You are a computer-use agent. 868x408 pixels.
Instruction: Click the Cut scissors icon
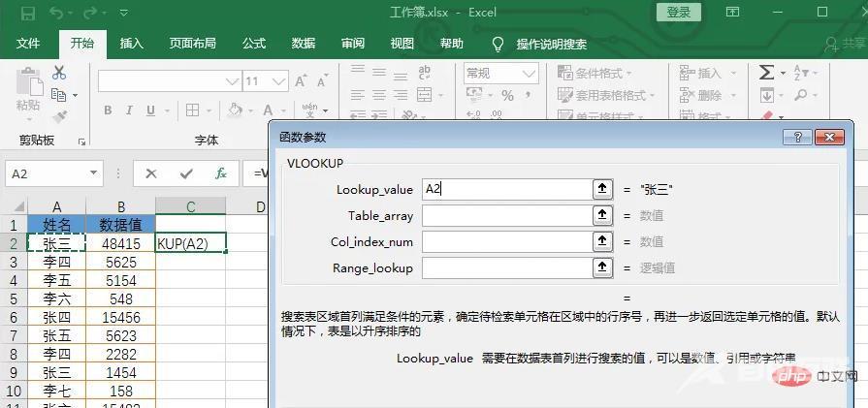[x=59, y=73]
